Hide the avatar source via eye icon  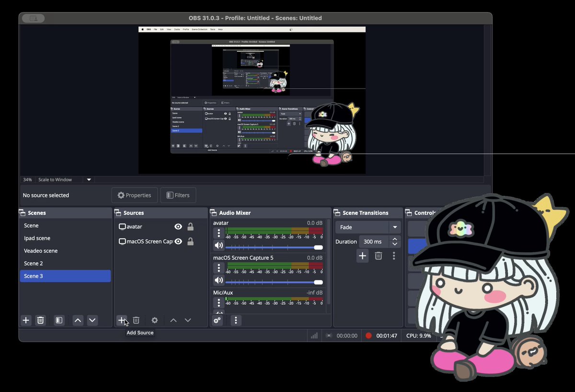coord(178,227)
